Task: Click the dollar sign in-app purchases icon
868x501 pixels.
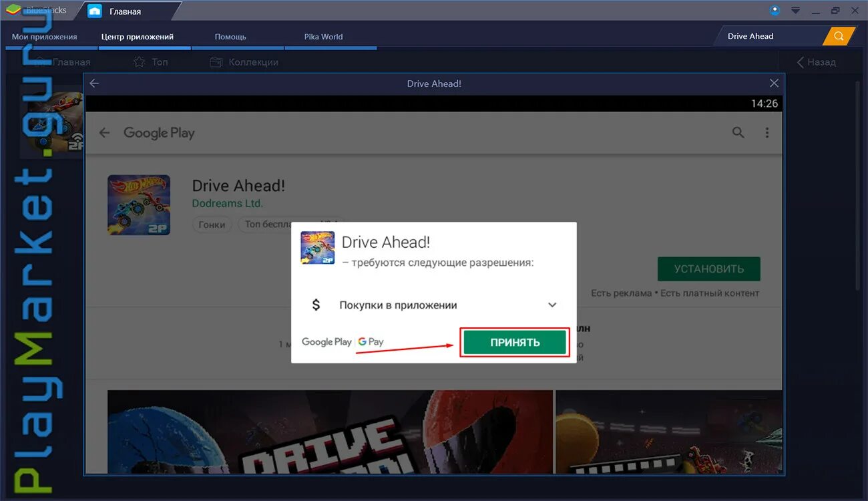Action: coord(316,305)
